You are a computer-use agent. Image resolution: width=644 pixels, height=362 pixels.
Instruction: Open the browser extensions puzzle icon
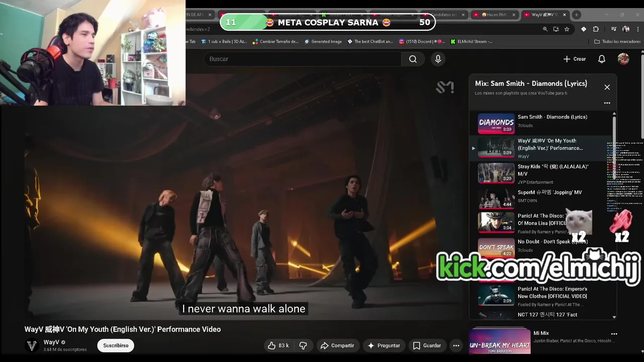[x=596, y=29]
